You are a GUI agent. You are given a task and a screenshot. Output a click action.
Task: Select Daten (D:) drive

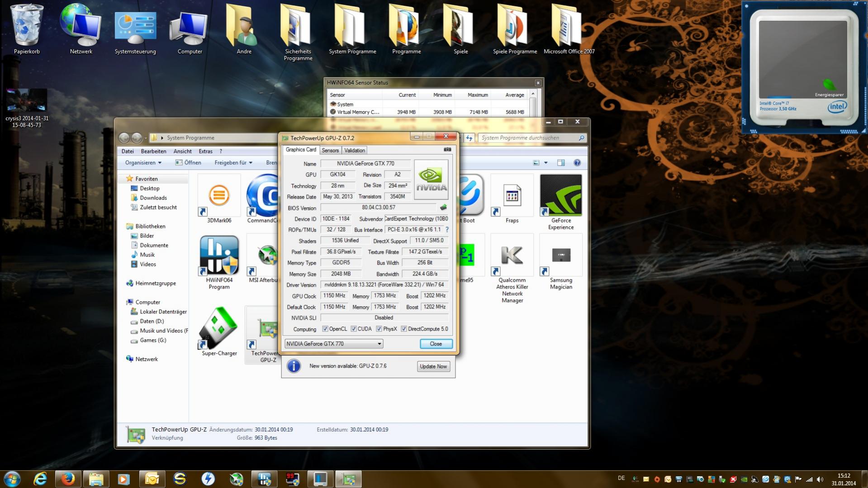tap(152, 321)
